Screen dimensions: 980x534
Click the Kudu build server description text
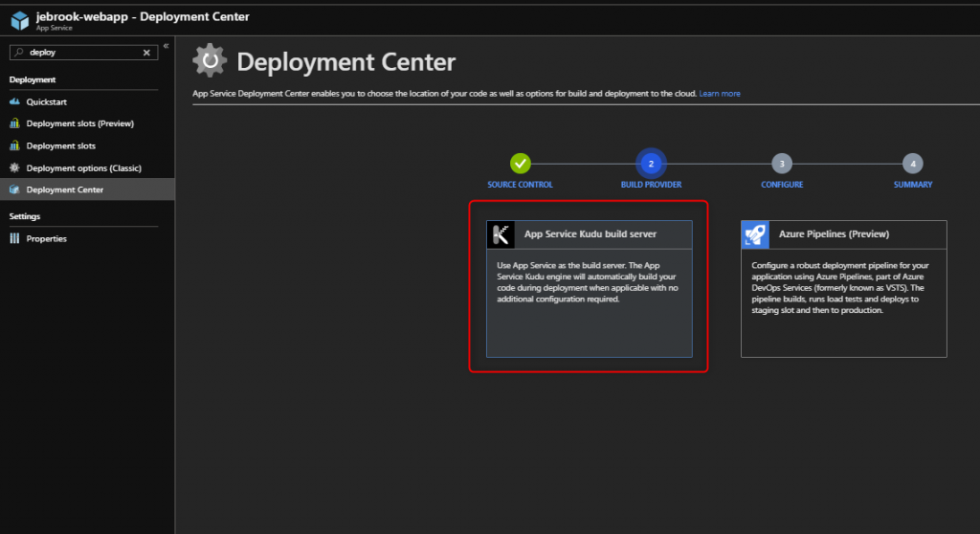point(588,282)
